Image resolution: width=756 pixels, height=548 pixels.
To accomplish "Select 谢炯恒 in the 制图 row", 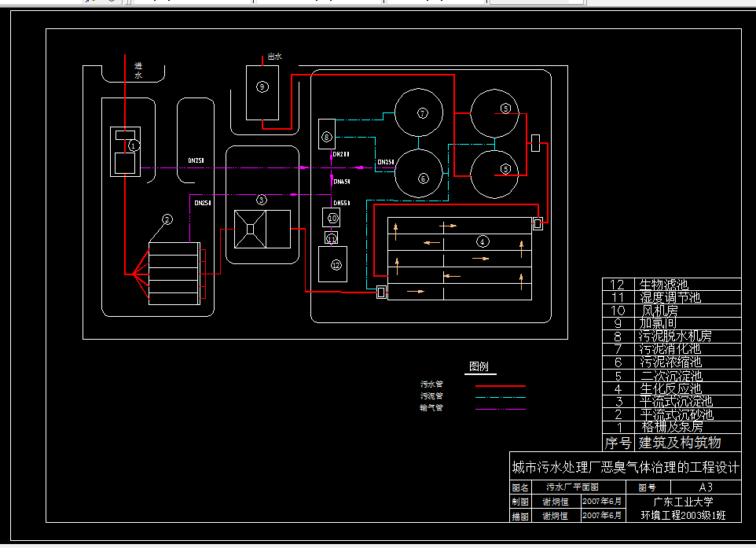I will pos(556,502).
